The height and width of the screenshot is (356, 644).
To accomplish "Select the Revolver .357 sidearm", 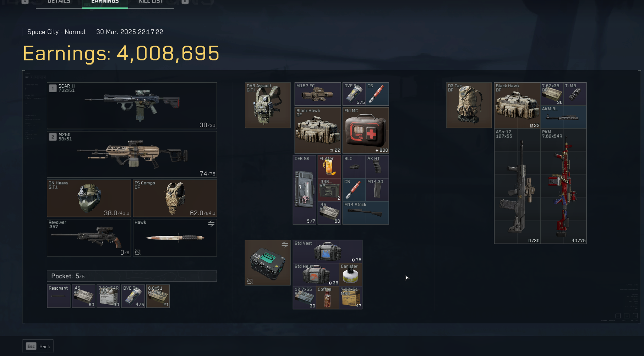I will pos(89,238).
